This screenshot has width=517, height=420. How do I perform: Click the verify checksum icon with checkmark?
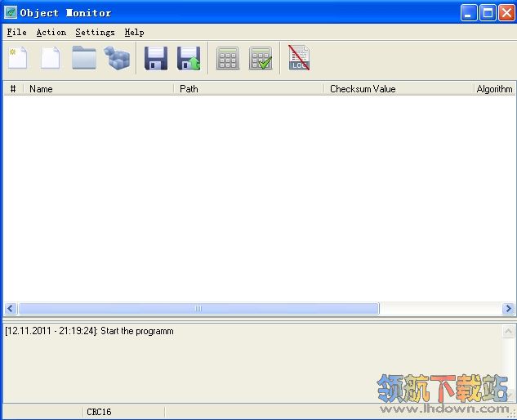click(261, 58)
